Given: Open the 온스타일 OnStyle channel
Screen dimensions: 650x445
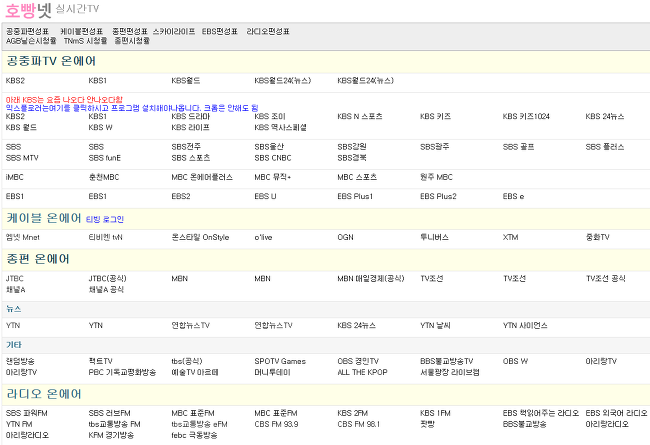Looking at the screenshot, I should [200, 237].
